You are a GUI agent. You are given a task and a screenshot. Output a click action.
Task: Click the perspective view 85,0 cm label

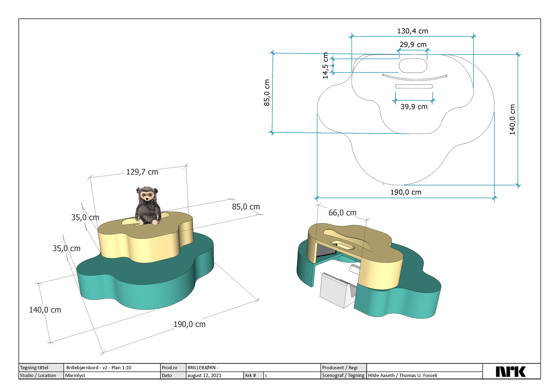[x=246, y=207]
